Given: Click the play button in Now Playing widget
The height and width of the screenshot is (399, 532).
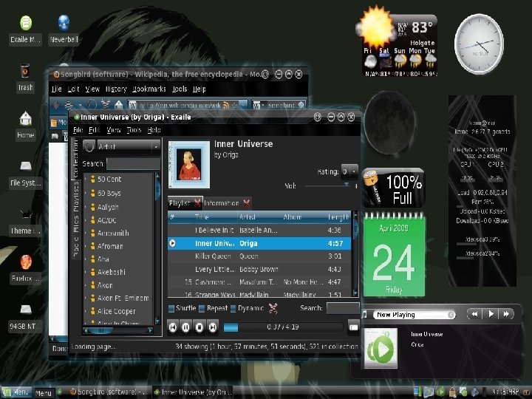Looking at the screenshot, I should (x=491, y=314).
